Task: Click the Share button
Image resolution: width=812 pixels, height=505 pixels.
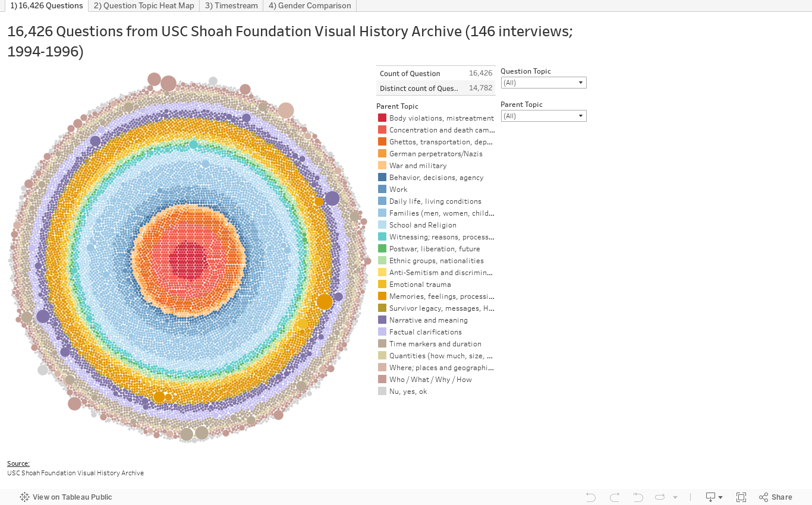Action: click(776, 497)
